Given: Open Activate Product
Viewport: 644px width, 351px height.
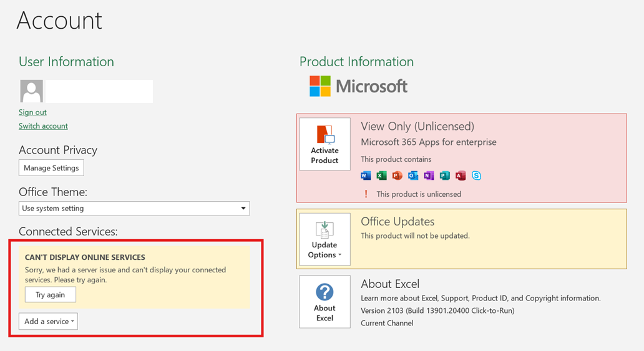Looking at the screenshot, I should [325, 144].
